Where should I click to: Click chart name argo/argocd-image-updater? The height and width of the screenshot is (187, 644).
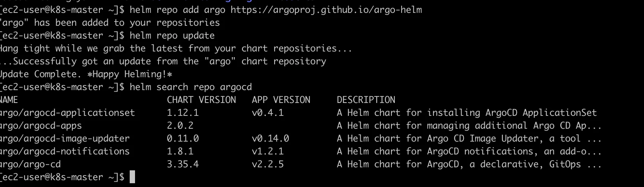(65, 139)
